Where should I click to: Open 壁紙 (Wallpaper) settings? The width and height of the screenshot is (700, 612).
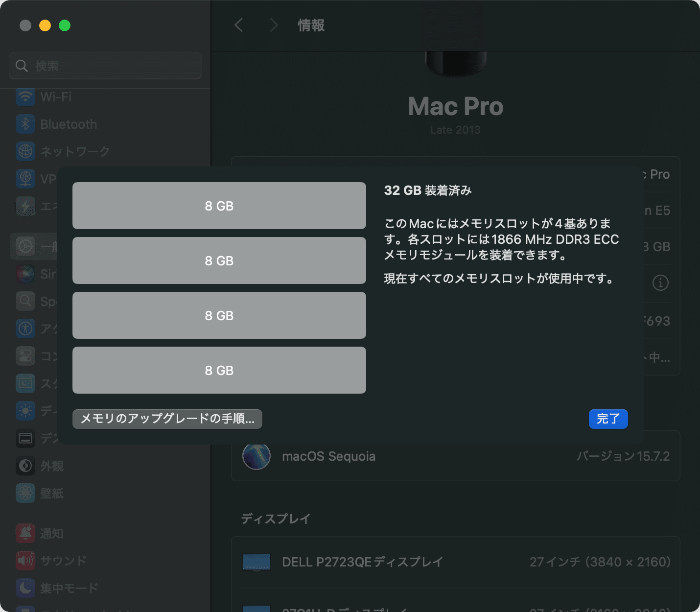pyautogui.click(x=51, y=494)
